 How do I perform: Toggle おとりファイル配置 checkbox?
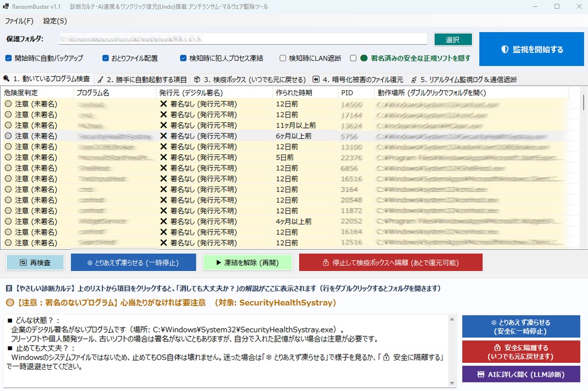tap(106, 58)
